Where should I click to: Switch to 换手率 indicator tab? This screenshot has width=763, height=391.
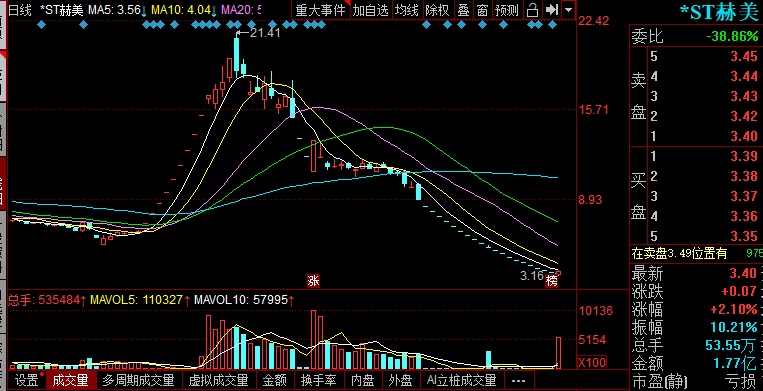click(319, 380)
